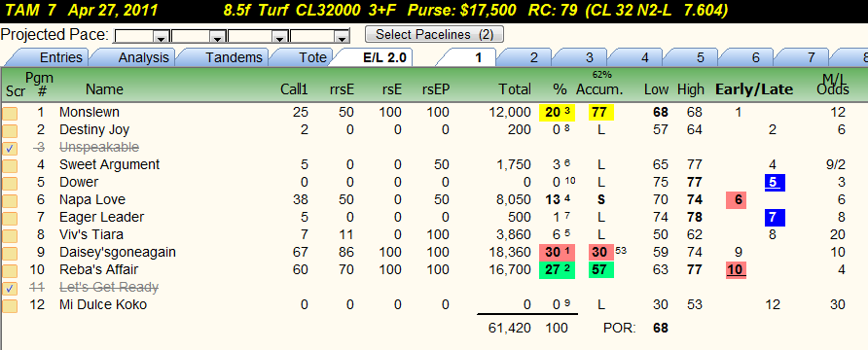Toggle scratch checkbox for Monslewn
This screenshot has height=350, width=868.
(10, 114)
